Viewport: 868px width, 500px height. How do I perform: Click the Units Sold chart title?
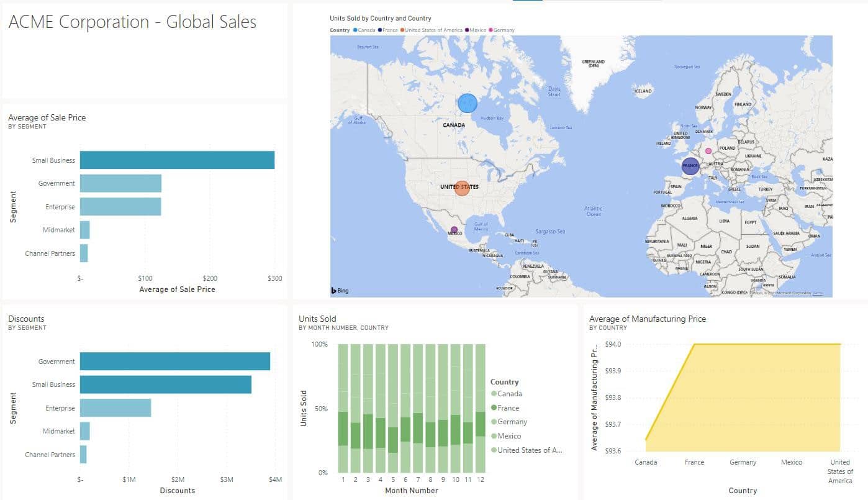(x=317, y=319)
